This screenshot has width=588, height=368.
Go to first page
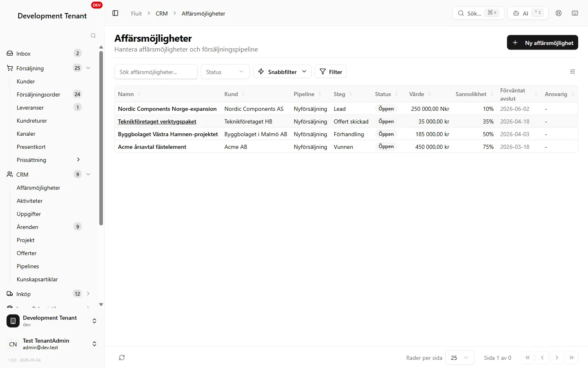coord(528,358)
